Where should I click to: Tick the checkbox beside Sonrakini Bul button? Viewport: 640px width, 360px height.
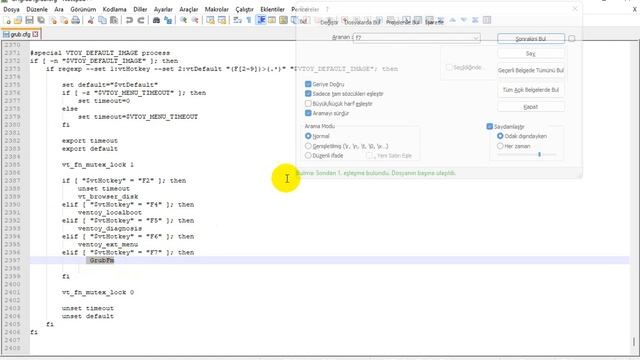[x=571, y=38]
